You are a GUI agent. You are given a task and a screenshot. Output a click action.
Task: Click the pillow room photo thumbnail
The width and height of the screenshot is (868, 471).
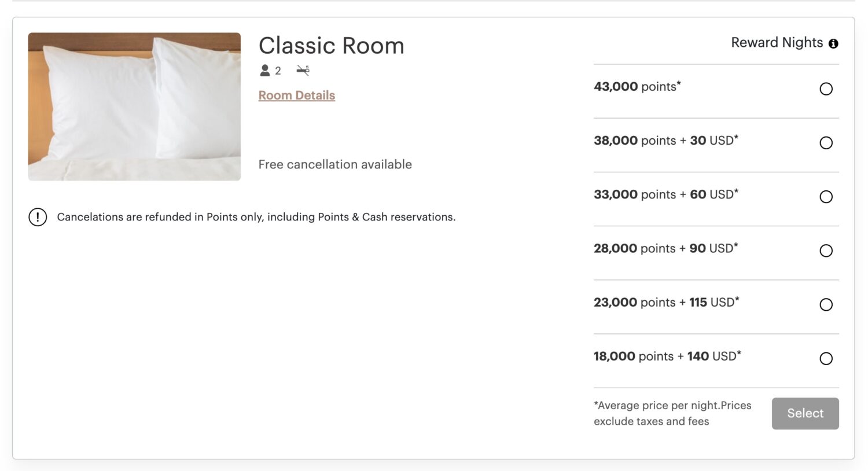coord(134,106)
